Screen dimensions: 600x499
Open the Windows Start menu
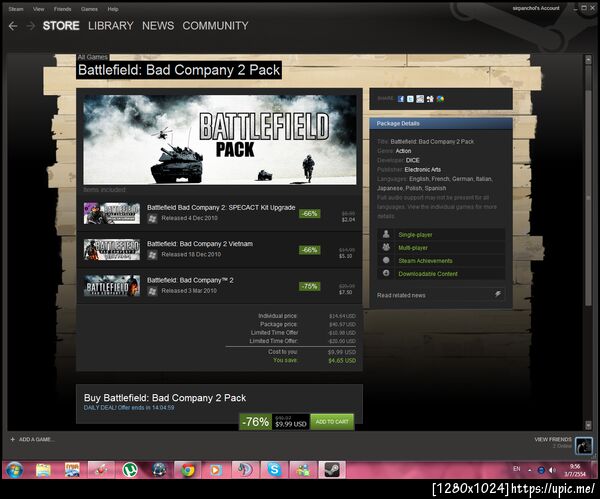(15, 470)
